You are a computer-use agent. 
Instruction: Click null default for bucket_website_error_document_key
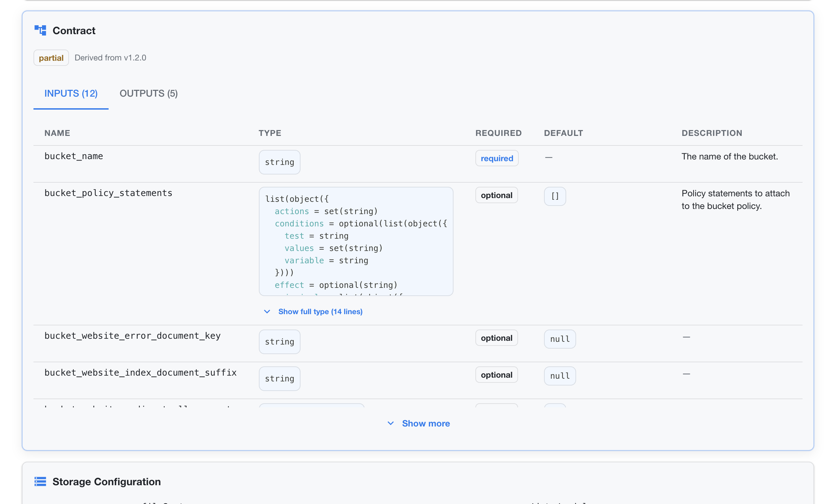560,339
